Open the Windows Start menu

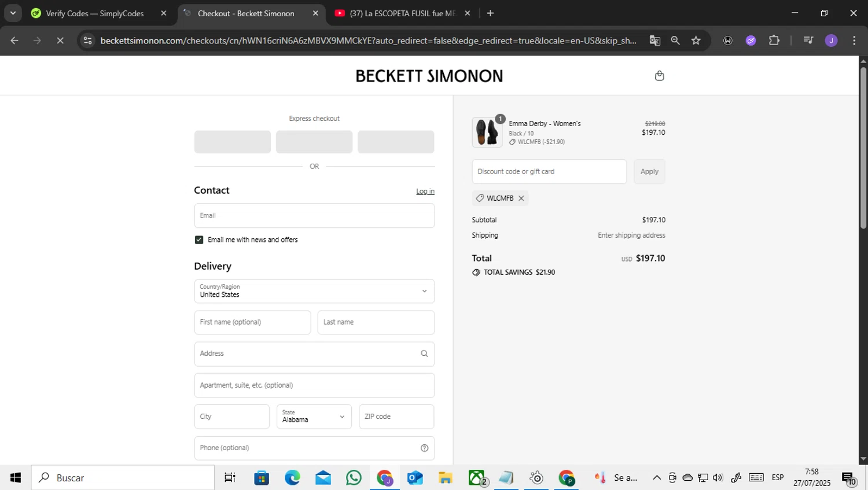coord(16,478)
